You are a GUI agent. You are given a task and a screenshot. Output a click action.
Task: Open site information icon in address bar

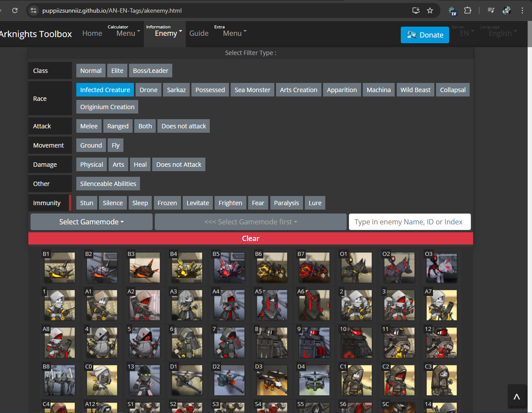pyautogui.click(x=34, y=10)
